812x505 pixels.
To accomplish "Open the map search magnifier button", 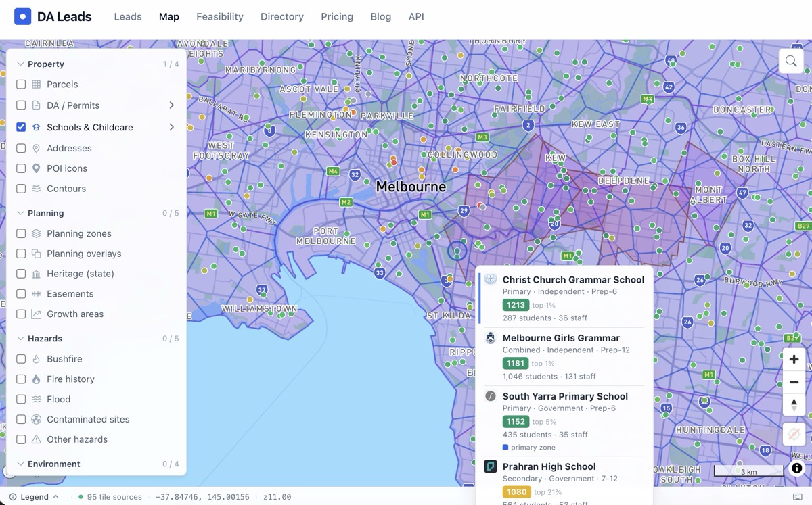I will coord(791,62).
